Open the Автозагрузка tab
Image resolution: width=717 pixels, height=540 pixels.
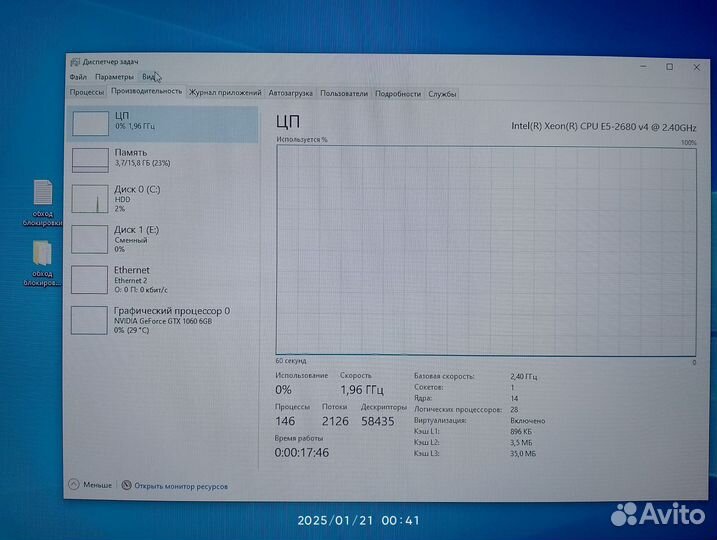[x=290, y=93]
